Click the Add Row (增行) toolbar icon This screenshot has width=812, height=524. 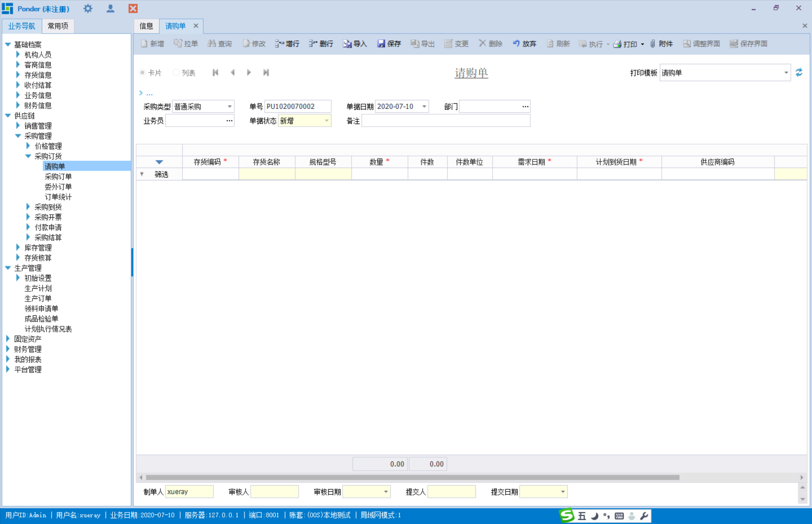(279, 44)
